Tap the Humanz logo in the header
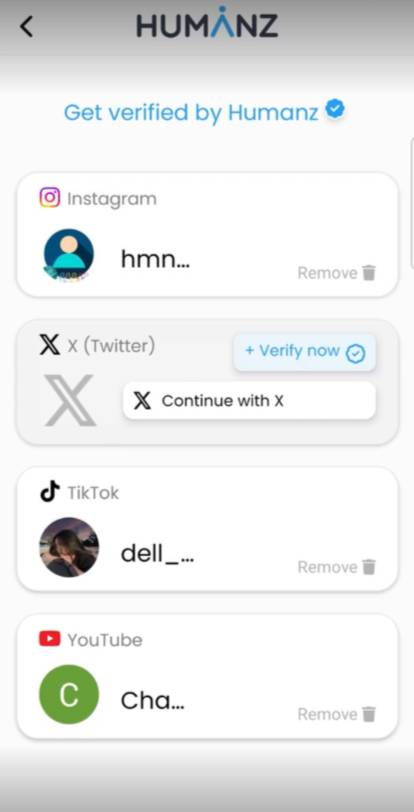 [x=207, y=23]
